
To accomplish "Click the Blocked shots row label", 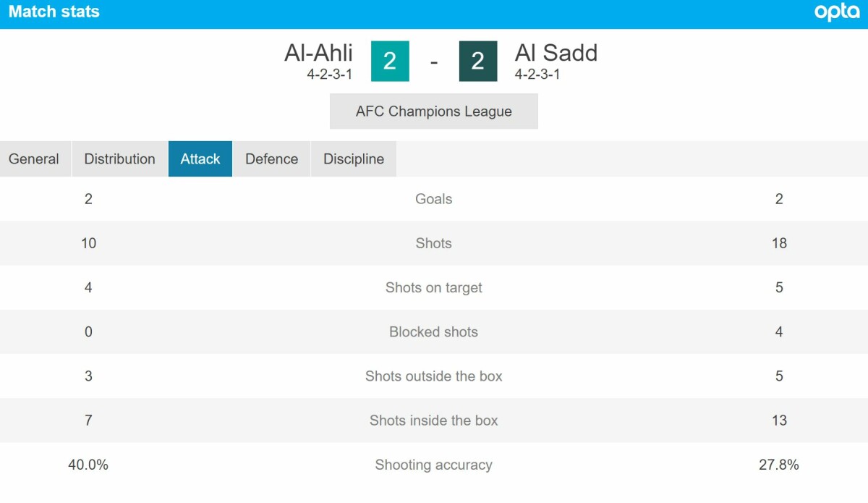I will point(434,331).
